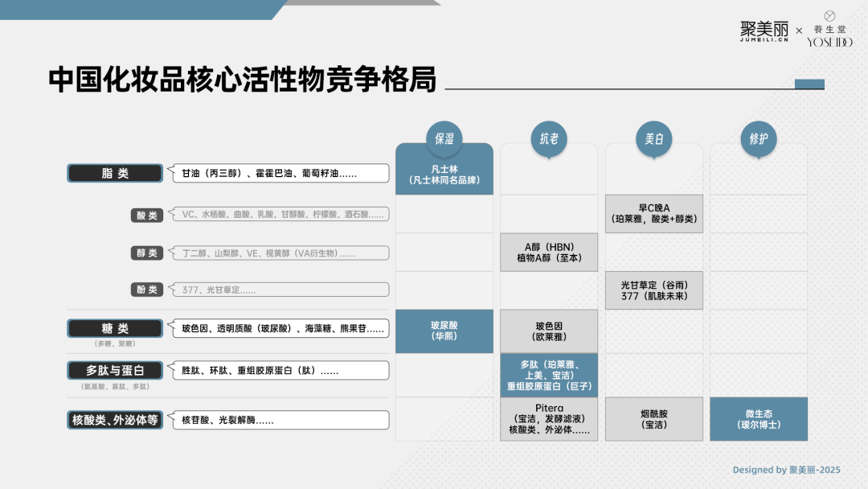Click the 核酸类、外泌体等 category label

click(x=115, y=421)
